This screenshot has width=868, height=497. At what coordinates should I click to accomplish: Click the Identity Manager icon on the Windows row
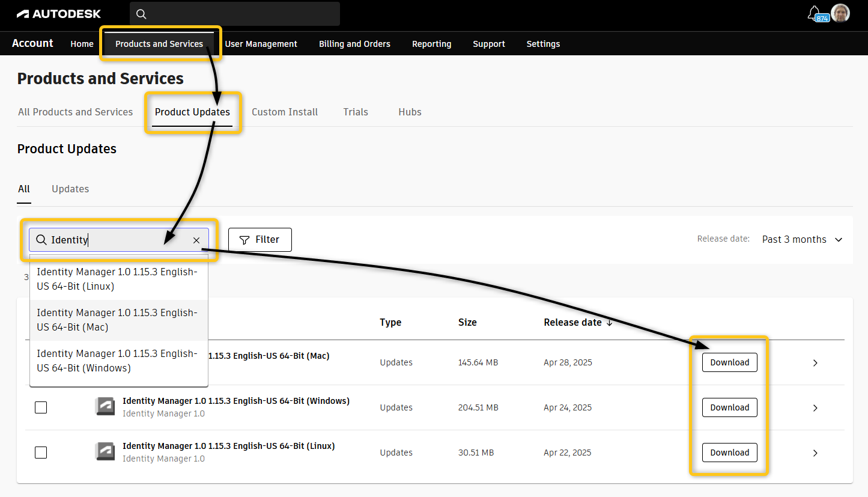[x=105, y=406]
